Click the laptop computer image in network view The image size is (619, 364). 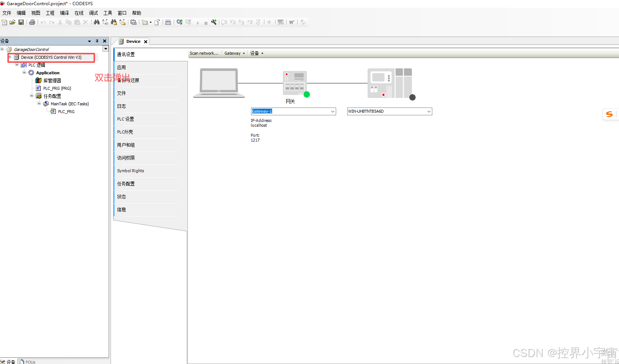point(219,83)
